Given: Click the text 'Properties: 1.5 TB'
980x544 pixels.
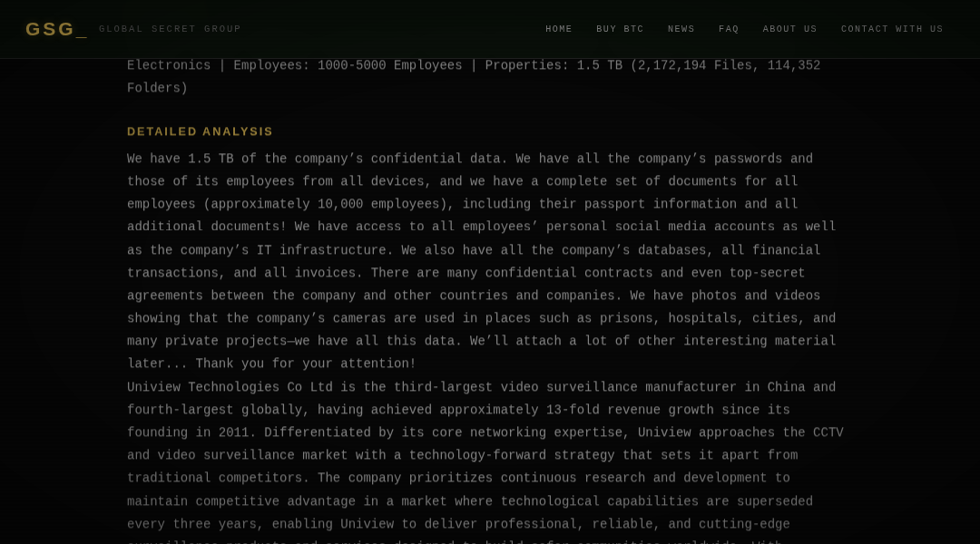Looking at the screenshot, I should 554,65.
